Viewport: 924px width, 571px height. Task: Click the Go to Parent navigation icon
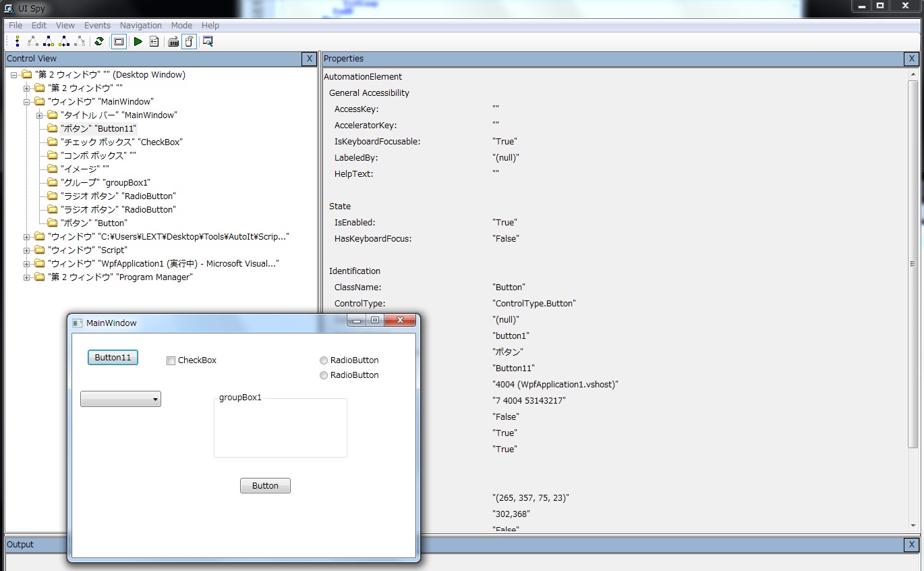tap(17, 42)
